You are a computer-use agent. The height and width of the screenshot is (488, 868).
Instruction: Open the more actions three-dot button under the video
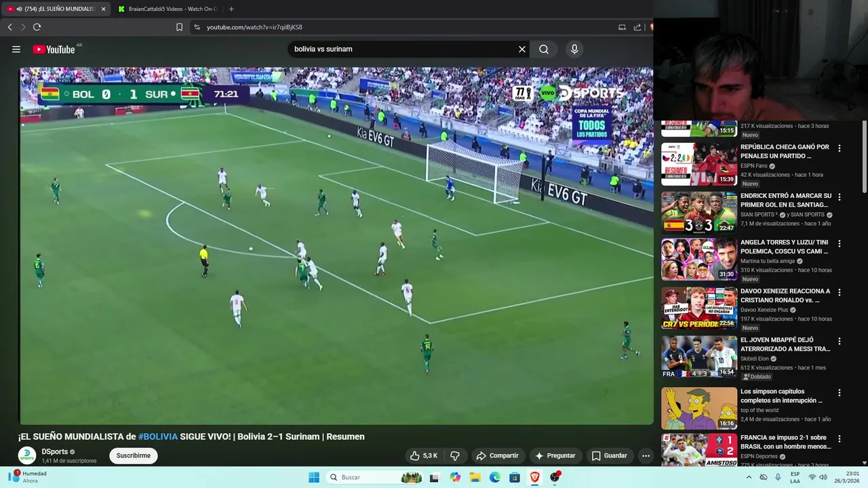pos(646,455)
